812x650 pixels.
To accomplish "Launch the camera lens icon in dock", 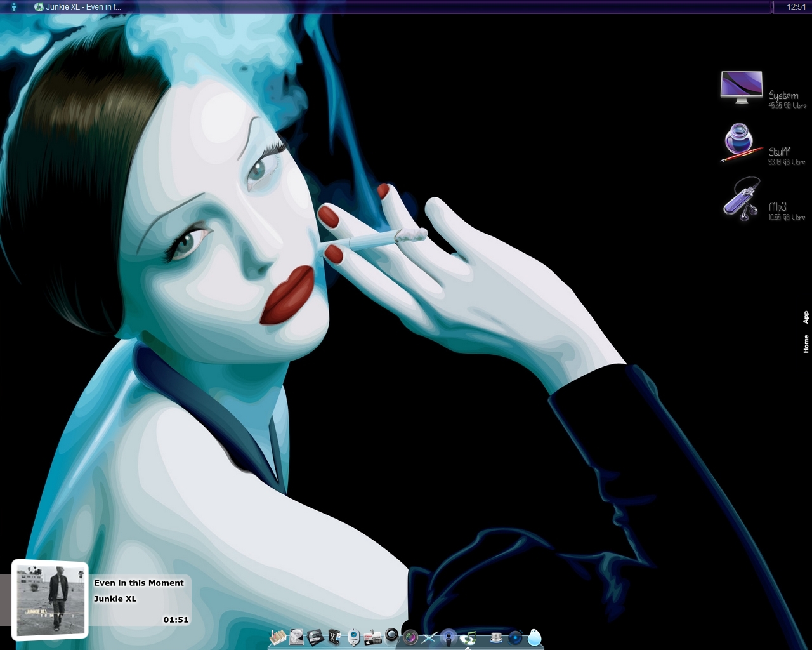I will point(410,637).
